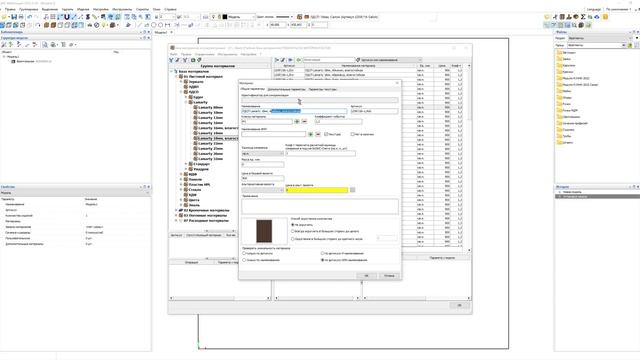This screenshot has height=360, width=640.
Task: Click the sigma sum icon in right toolbar
Action: click(x=583, y=17)
